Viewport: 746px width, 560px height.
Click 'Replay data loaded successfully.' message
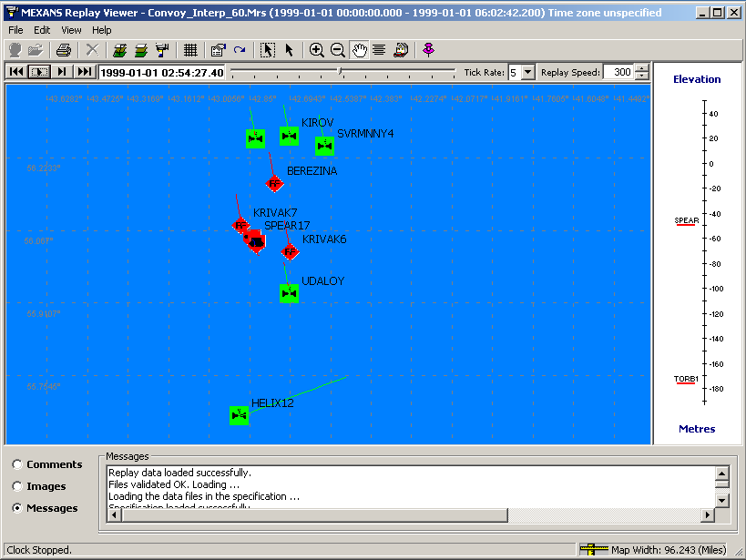[x=179, y=473]
